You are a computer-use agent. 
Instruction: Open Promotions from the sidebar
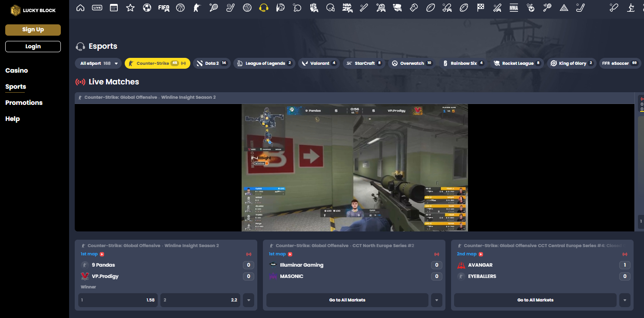point(24,103)
